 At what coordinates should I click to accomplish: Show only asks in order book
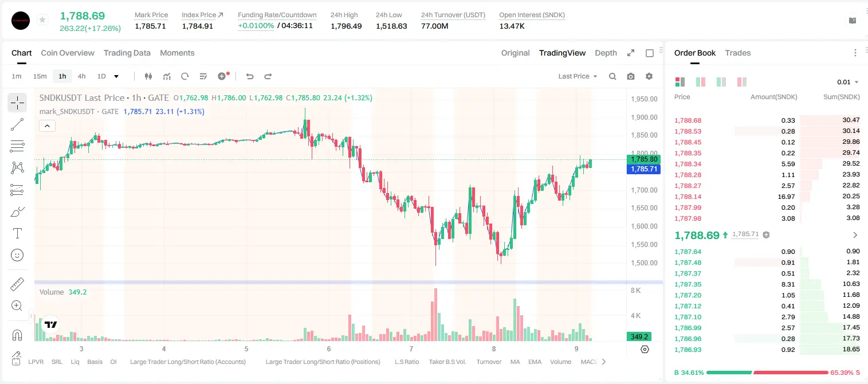742,82
